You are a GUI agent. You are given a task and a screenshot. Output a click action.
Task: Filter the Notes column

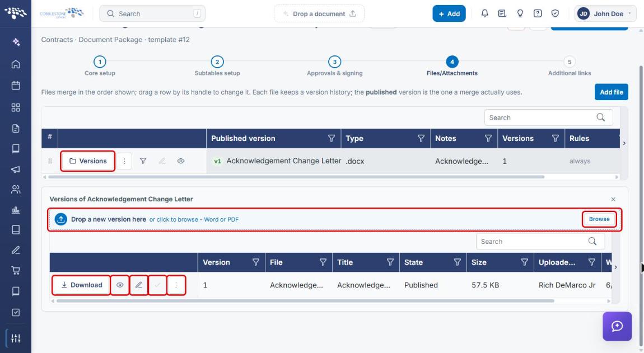pyautogui.click(x=488, y=138)
